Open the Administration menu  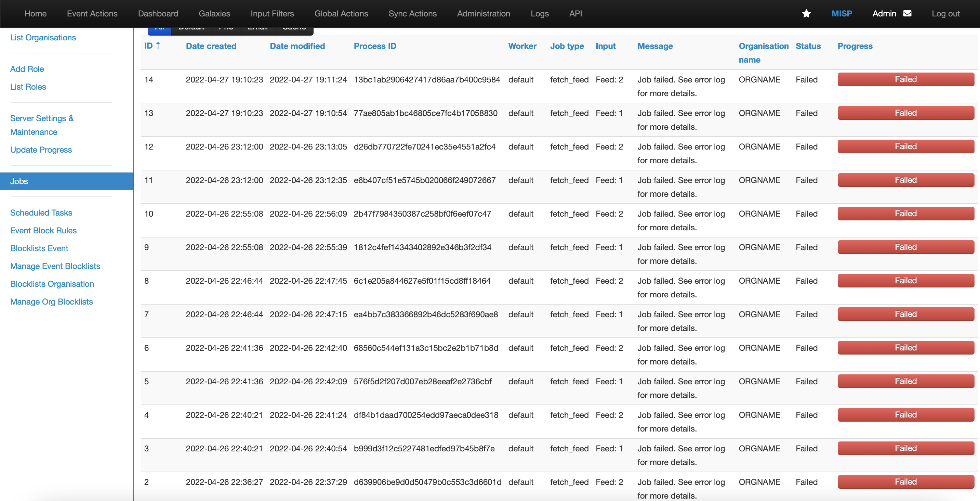pyautogui.click(x=483, y=14)
